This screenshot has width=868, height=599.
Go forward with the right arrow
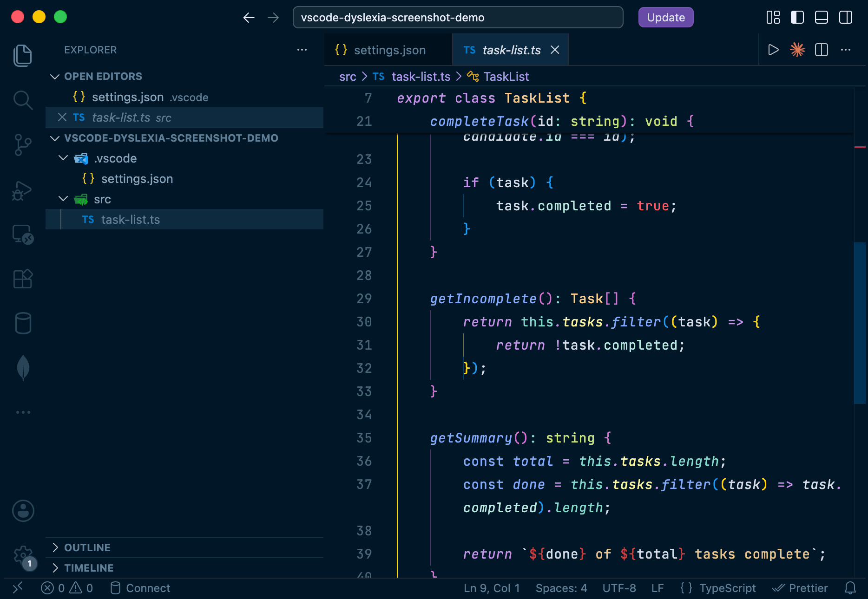[273, 18]
